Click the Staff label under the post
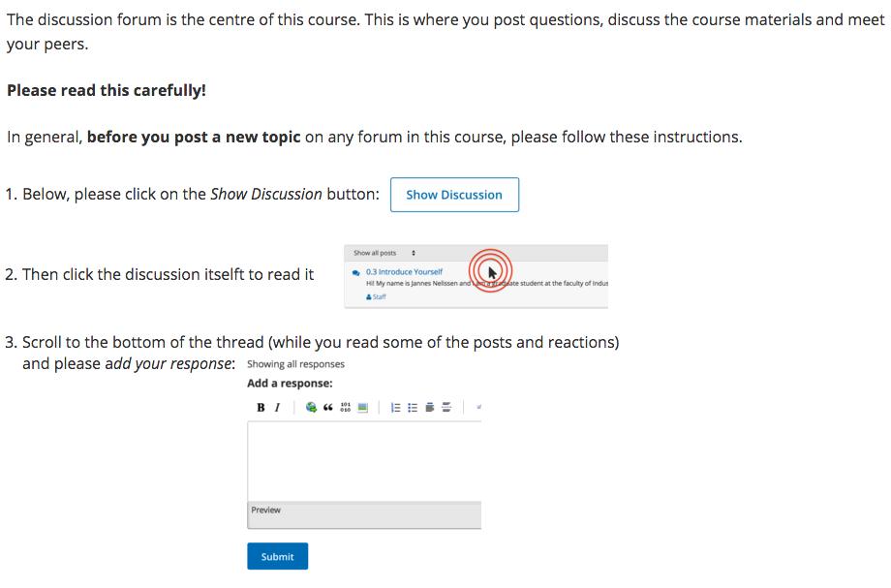891x588 pixels. (x=376, y=297)
